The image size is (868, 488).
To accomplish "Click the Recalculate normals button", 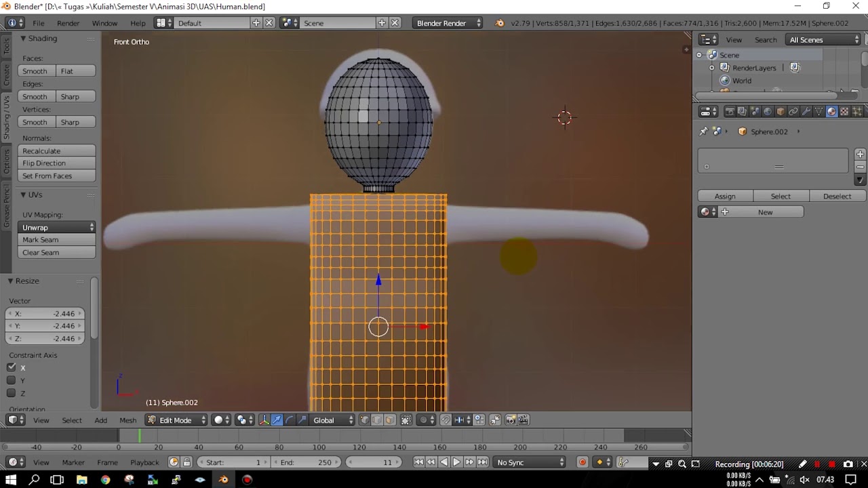I will (57, 151).
